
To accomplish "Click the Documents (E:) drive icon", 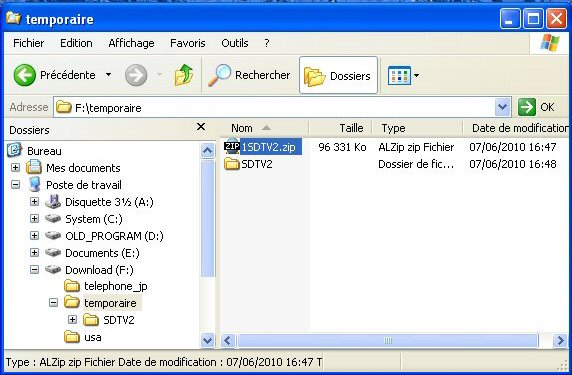I will 53,252.
